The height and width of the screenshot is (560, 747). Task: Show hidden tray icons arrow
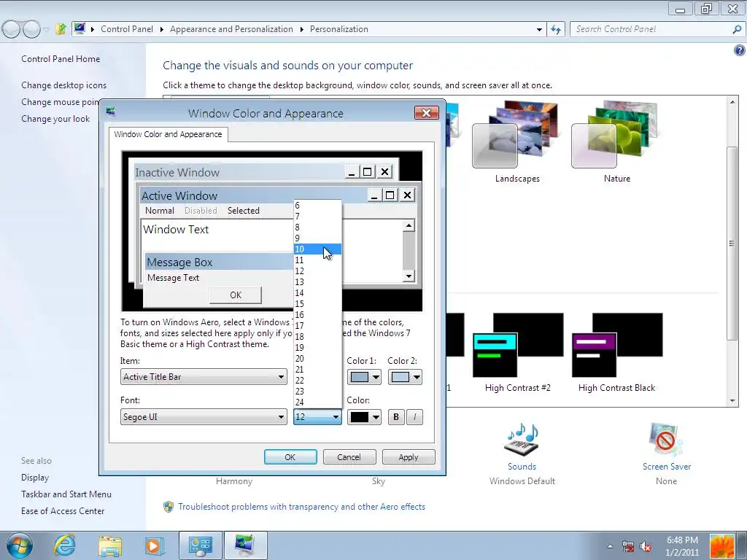pos(611,547)
